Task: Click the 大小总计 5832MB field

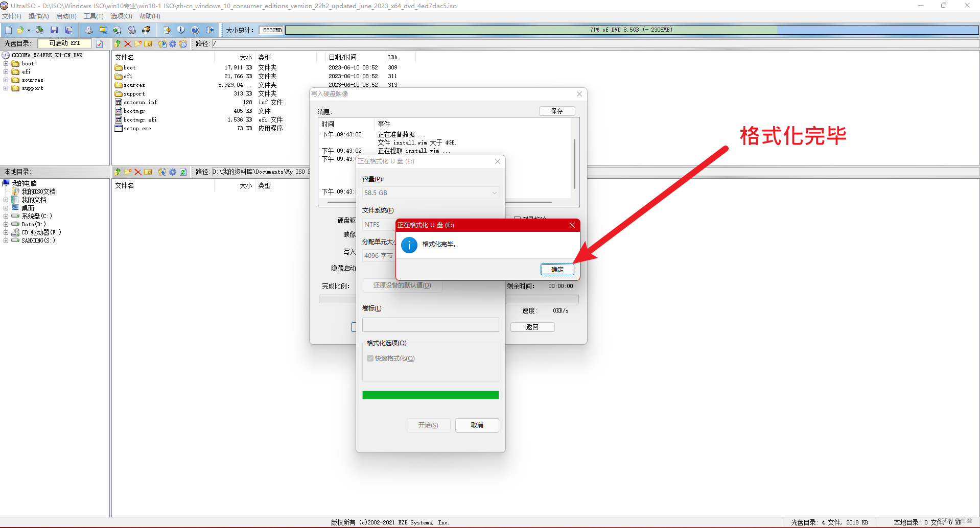Action: [x=271, y=30]
